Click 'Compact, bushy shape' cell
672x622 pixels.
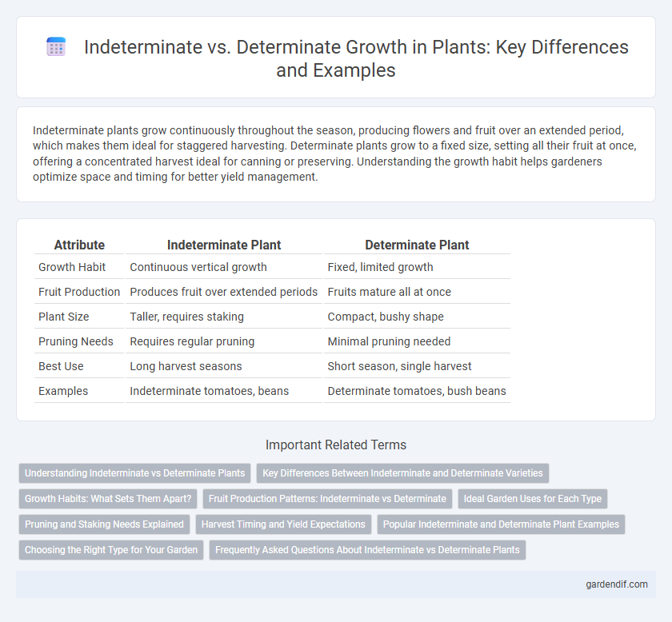417,317
